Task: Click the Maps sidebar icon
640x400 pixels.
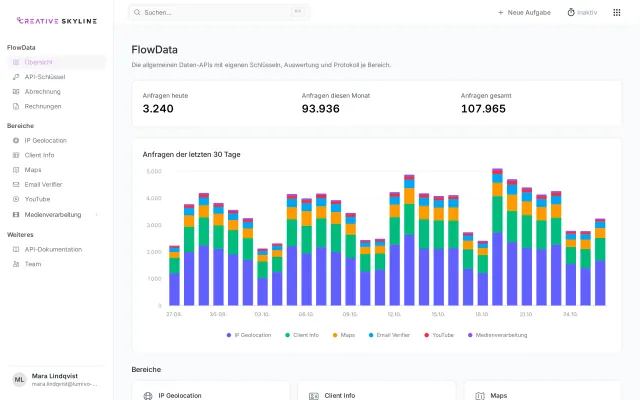Action: point(16,170)
